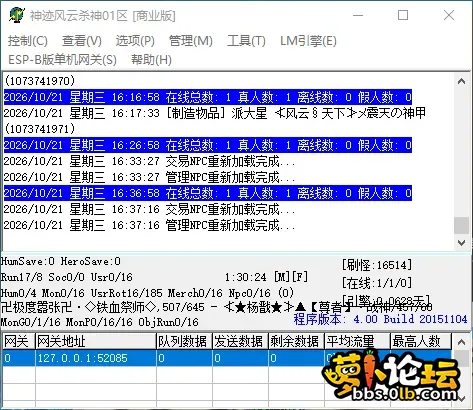Click the Hum0/4 Mon0/16 status line
The height and width of the screenshot is (410, 473).
click(x=147, y=293)
